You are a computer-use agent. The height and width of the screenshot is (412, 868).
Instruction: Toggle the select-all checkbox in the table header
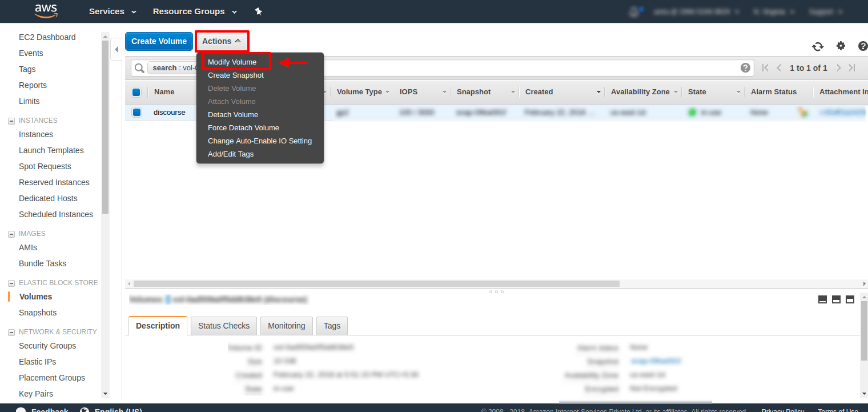[136, 91]
